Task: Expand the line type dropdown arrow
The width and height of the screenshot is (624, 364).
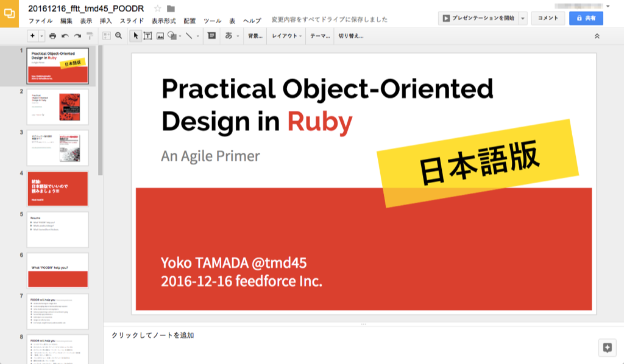Action: [198, 36]
